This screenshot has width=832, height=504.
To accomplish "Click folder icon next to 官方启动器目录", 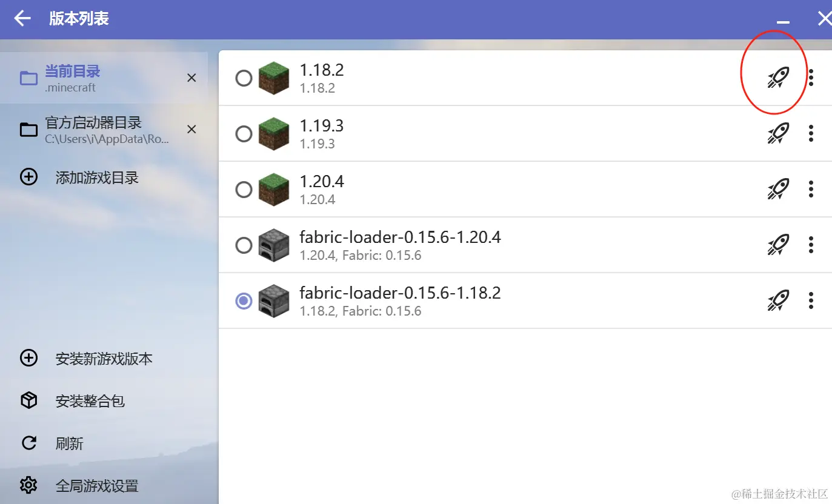I will coord(28,130).
